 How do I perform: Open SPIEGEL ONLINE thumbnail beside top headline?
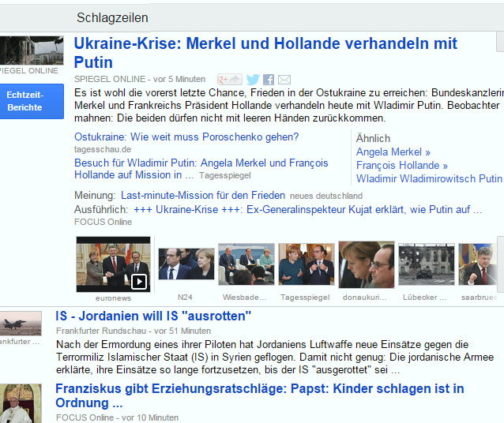point(32,50)
